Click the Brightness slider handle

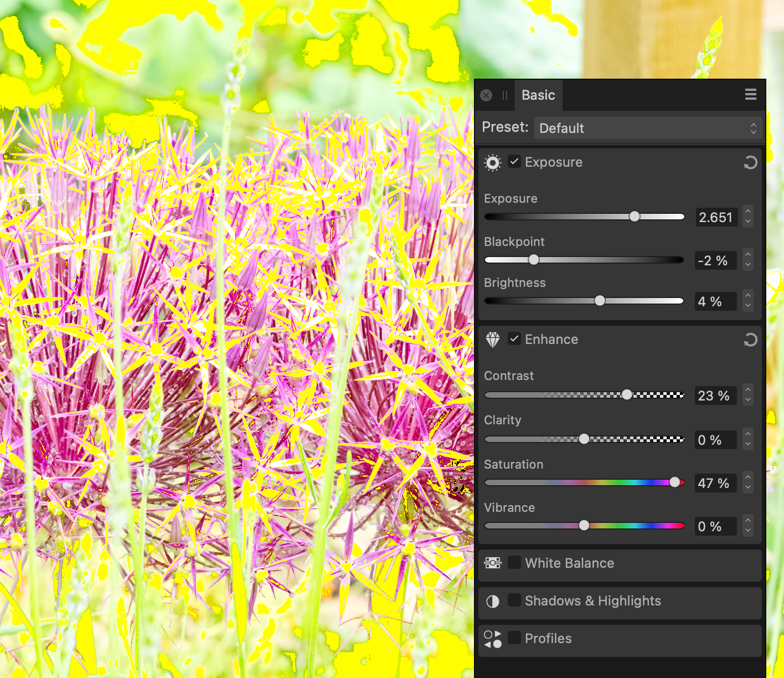click(x=600, y=301)
